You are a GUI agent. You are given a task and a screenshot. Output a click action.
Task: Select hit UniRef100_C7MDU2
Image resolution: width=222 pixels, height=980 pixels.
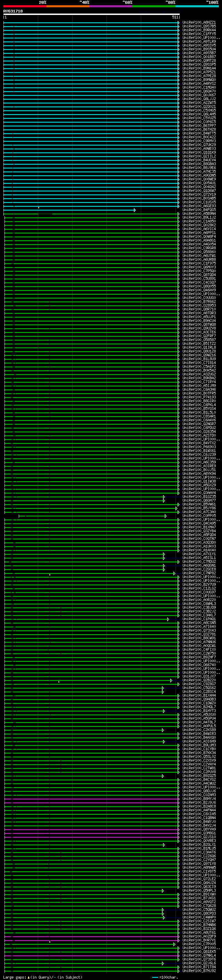(x=199, y=562)
